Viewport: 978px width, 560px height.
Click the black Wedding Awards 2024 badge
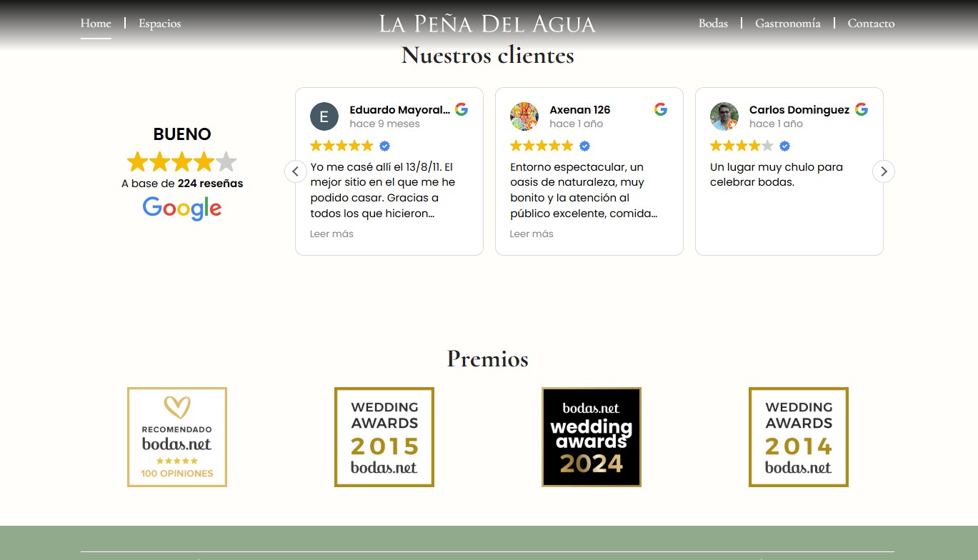(592, 437)
